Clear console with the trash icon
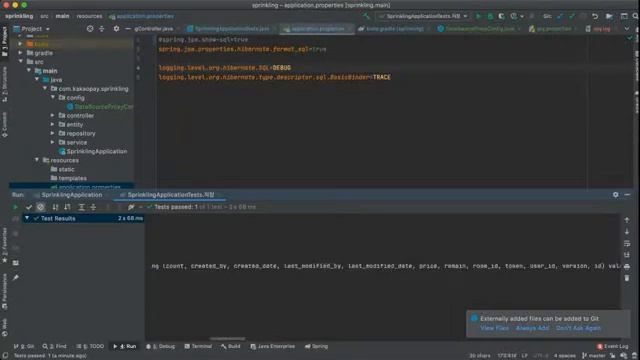 click(x=627, y=278)
